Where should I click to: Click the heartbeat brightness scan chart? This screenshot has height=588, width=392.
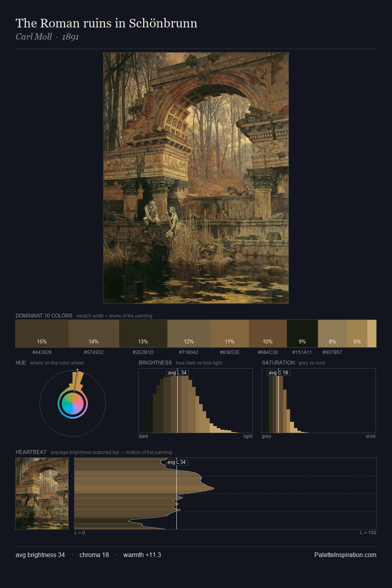coord(225,494)
